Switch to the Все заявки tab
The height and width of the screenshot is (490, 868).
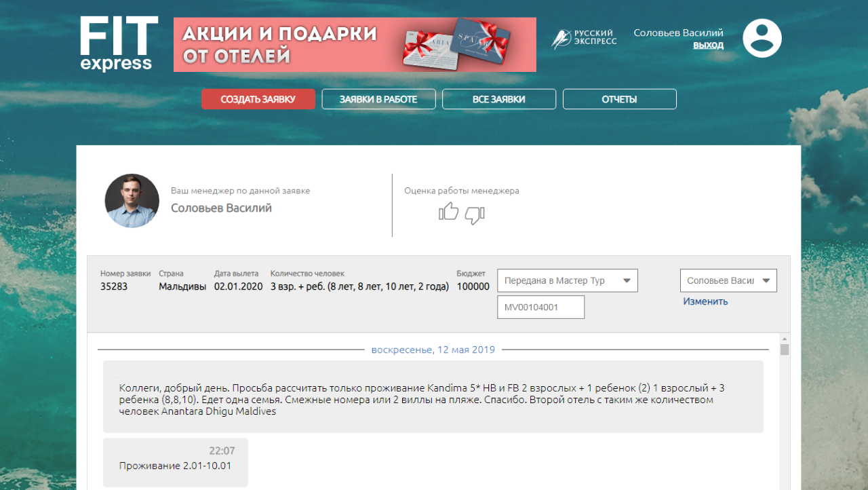[499, 99]
